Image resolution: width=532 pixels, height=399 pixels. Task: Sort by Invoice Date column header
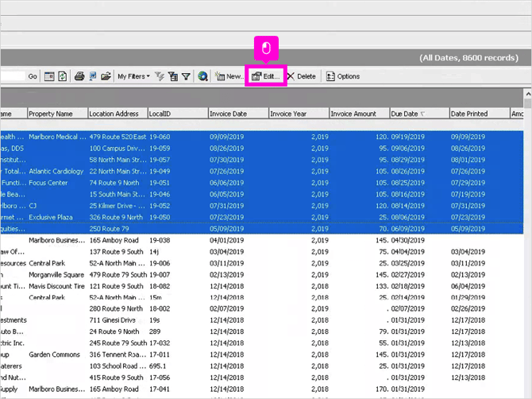[238, 114]
